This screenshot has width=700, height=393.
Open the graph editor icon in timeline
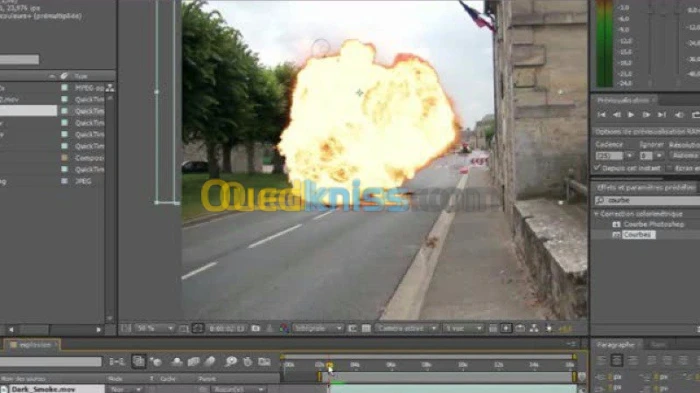coord(264,362)
